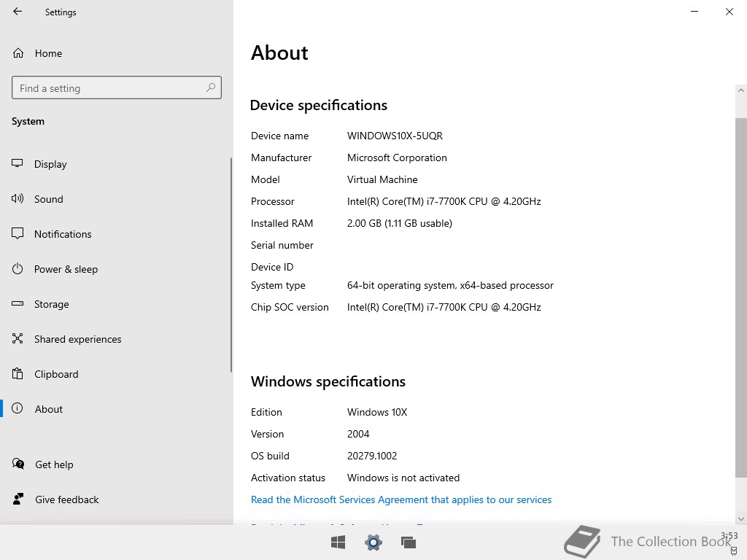Image resolution: width=747 pixels, height=560 pixels.
Task: Close the Settings window
Action: [x=729, y=12]
